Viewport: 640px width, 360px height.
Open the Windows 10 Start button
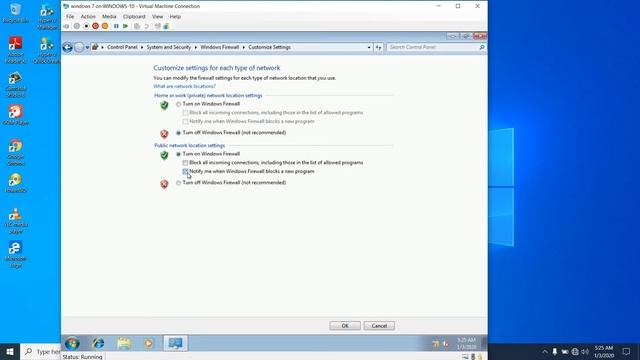point(10,352)
